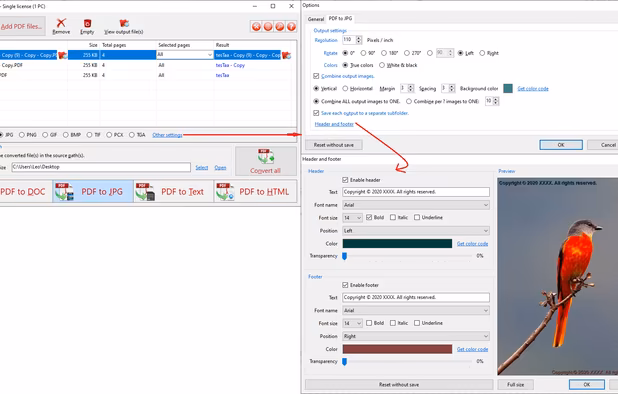Click the Header and footer link
Screen dimensions: 618x394
(334, 124)
